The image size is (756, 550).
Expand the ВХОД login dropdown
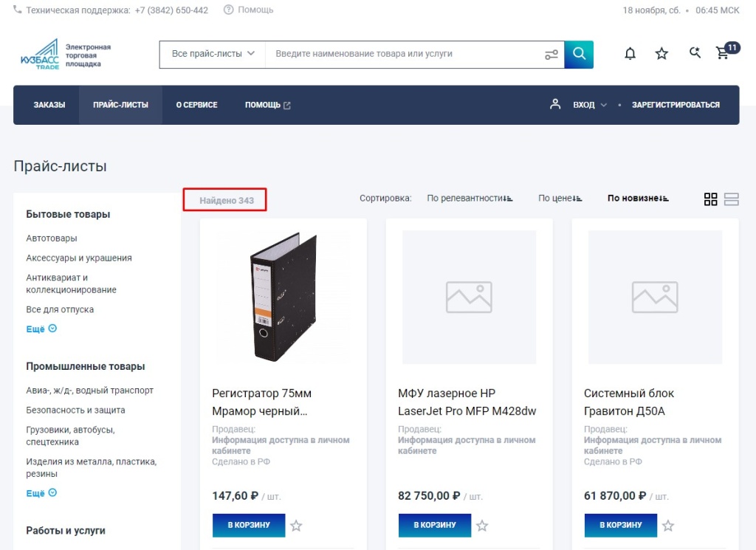pos(590,105)
